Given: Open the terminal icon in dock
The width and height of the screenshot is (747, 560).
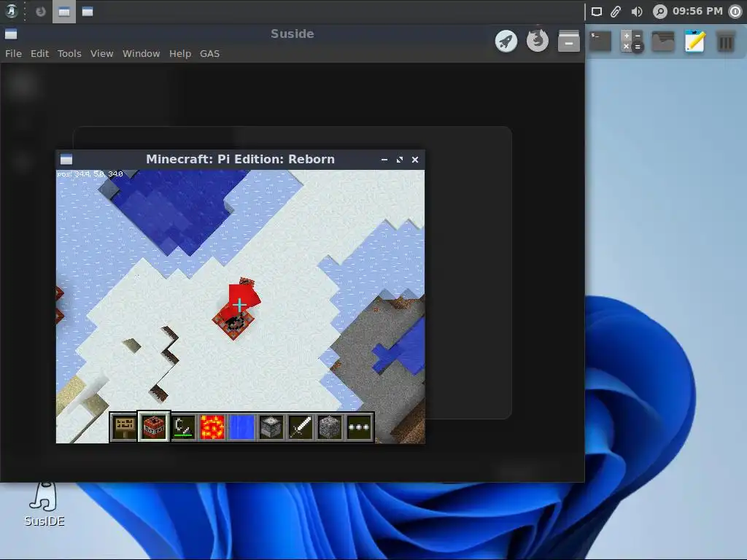Looking at the screenshot, I should 600,41.
